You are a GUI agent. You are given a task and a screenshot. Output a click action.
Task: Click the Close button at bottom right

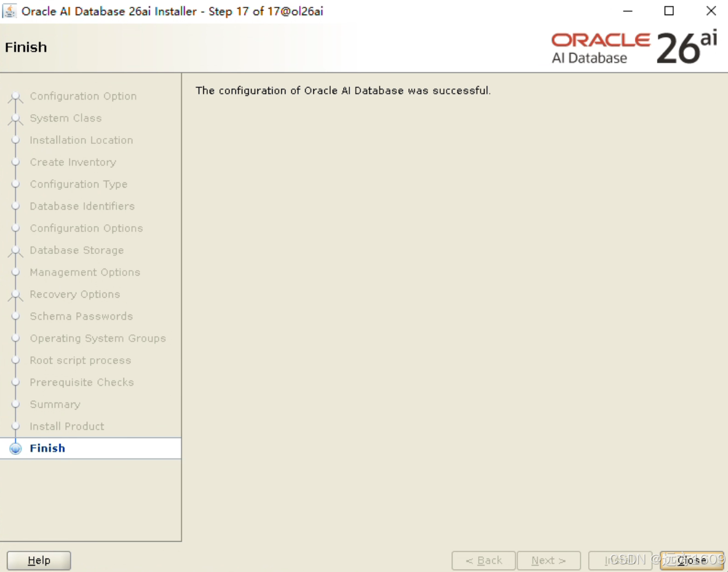coord(691,560)
